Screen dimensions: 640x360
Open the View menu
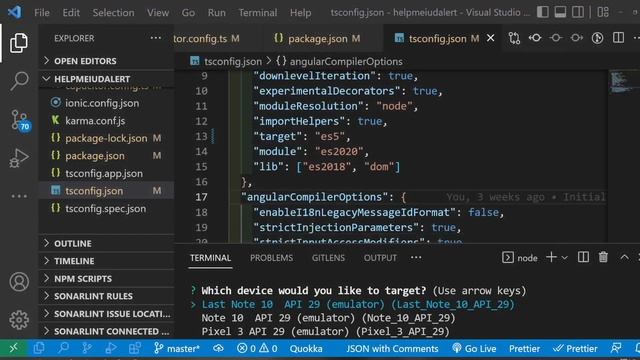[158, 13]
